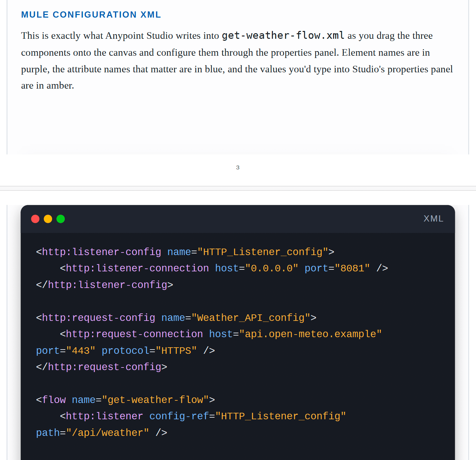Click the green dot in code window header
476x460 pixels.
pyautogui.click(x=61, y=219)
